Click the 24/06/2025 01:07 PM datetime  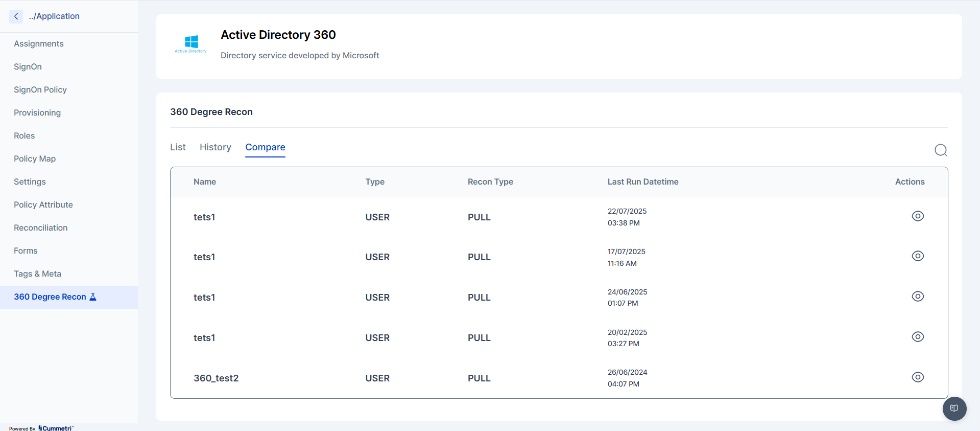pos(628,298)
